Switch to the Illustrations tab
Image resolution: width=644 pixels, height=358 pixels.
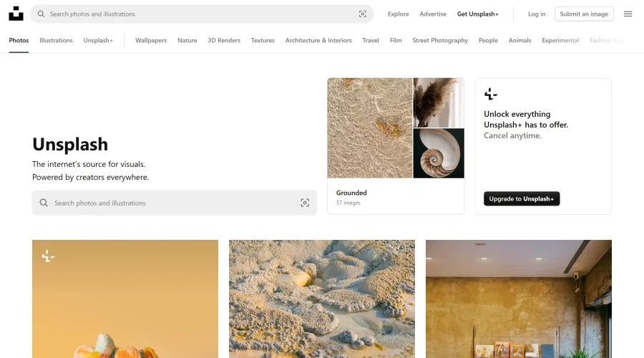[56, 40]
